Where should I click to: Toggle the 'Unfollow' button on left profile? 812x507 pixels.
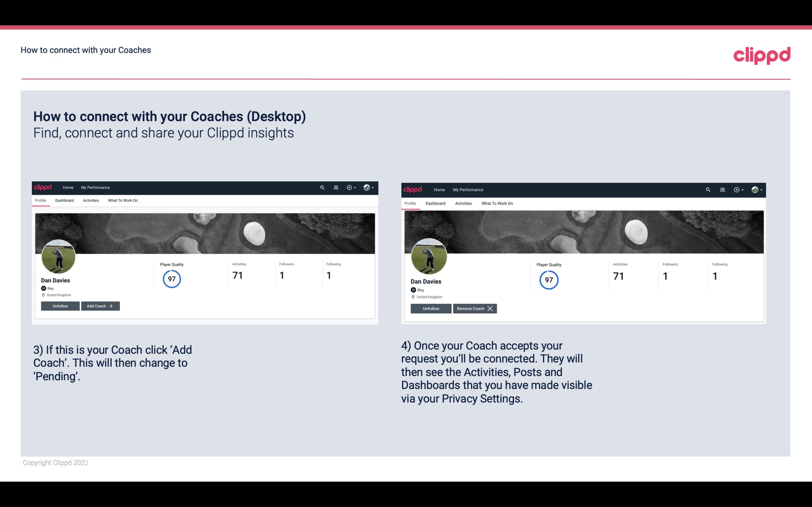(x=60, y=306)
